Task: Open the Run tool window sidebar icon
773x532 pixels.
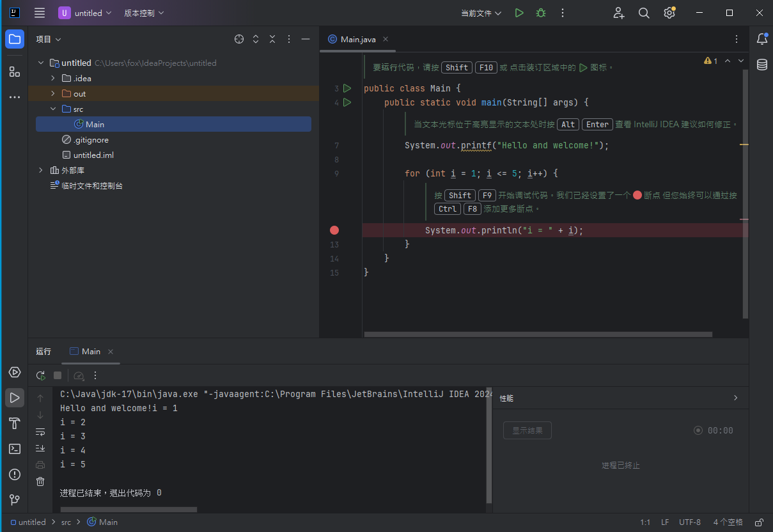Action: tap(14, 398)
